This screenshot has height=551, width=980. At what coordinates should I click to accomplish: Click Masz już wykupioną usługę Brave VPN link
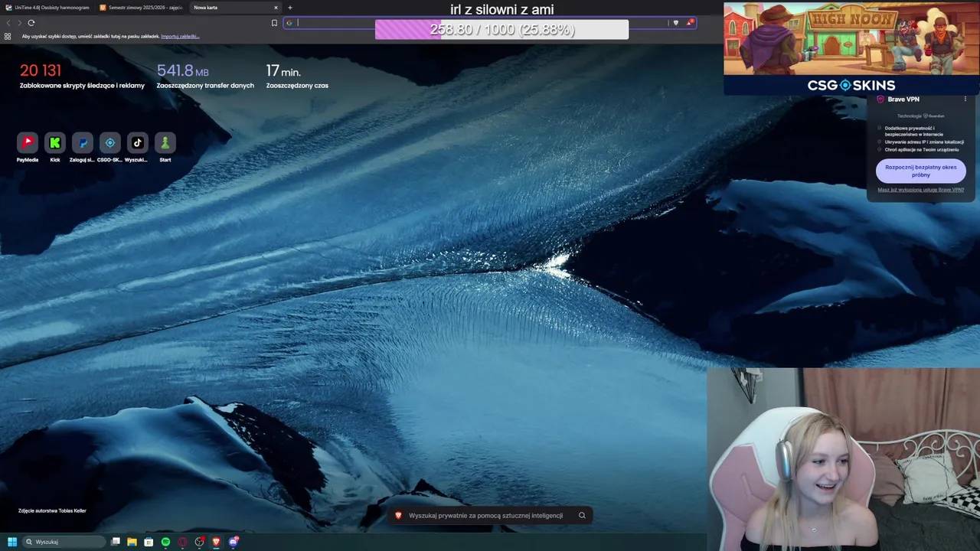click(921, 190)
